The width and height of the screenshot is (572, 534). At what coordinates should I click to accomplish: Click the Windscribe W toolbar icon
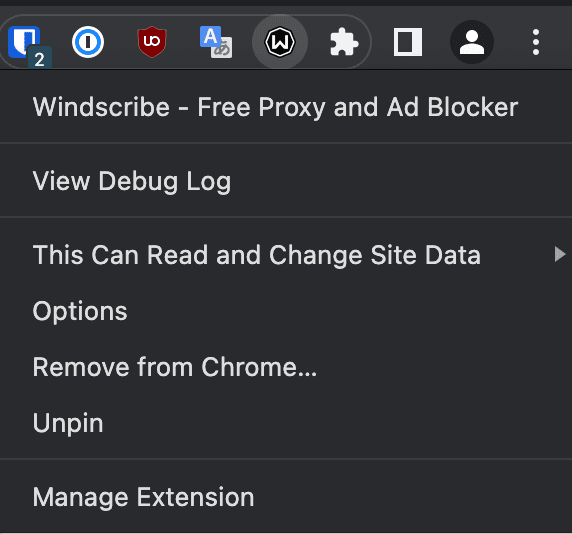pos(280,42)
